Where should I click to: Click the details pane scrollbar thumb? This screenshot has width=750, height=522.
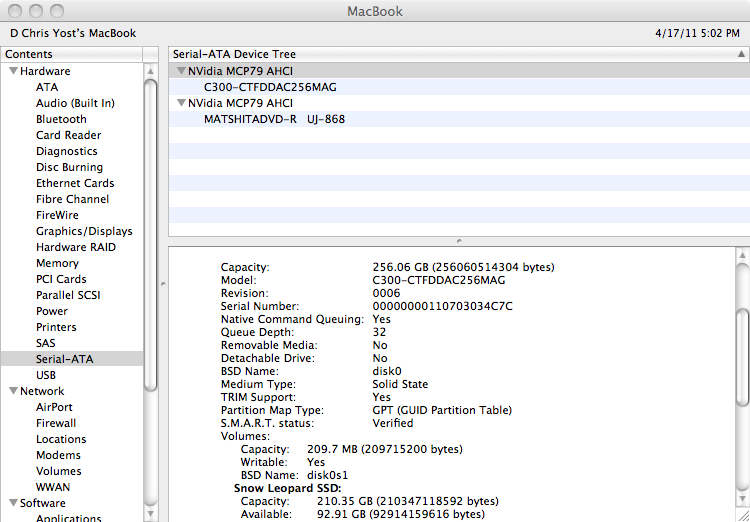click(x=742, y=358)
